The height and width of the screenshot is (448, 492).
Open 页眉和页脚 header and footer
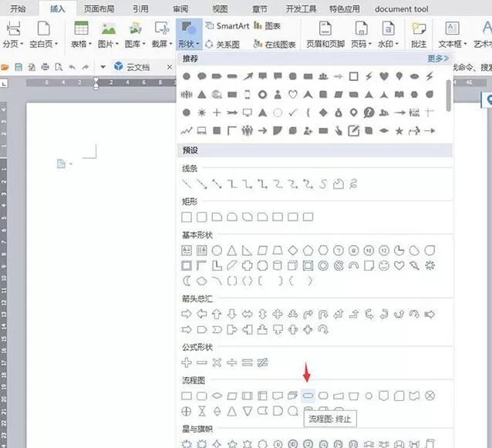click(325, 35)
